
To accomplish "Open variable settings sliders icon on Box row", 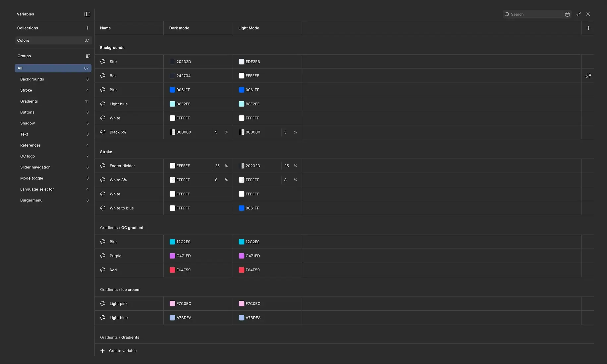I will coord(588,76).
